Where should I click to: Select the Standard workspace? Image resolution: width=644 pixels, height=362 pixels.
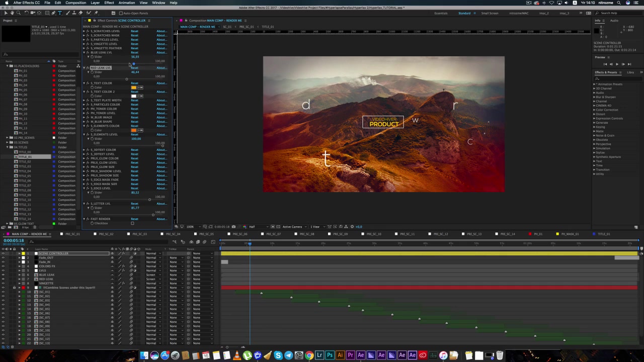pyautogui.click(x=464, y=13)
